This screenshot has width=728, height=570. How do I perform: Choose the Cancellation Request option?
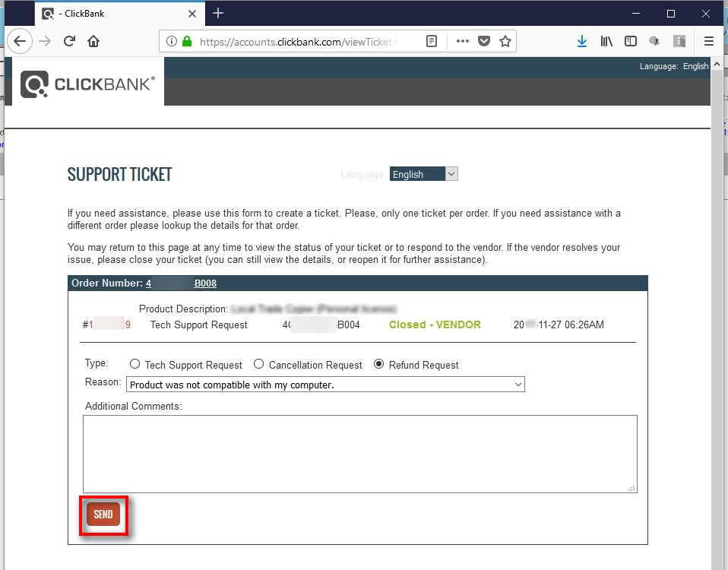(x=258, y=364)
